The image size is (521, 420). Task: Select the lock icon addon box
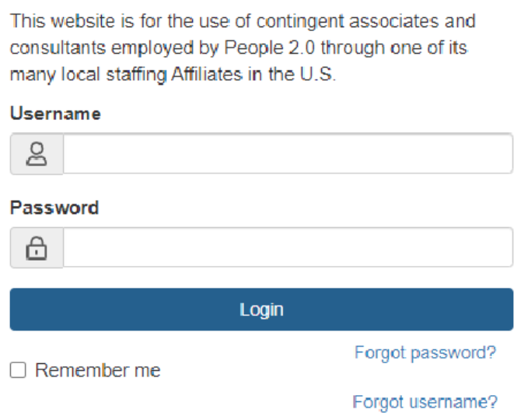point(37,248)
